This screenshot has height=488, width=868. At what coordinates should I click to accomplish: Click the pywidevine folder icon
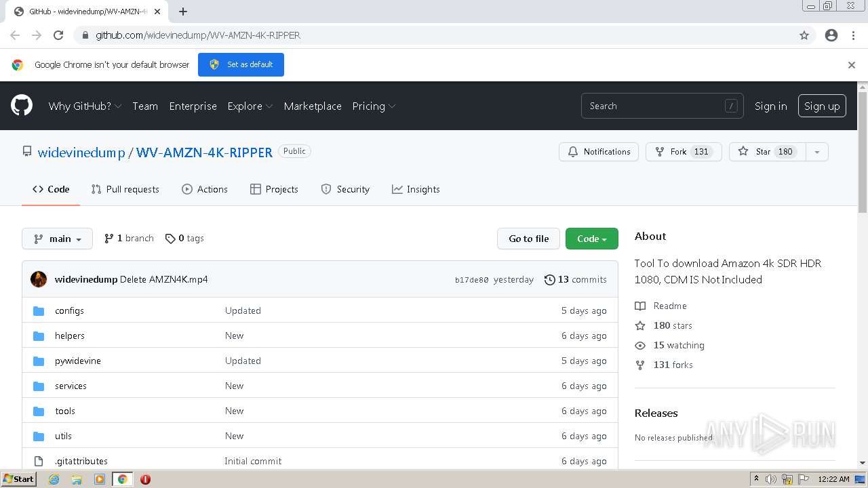point(39,361)
